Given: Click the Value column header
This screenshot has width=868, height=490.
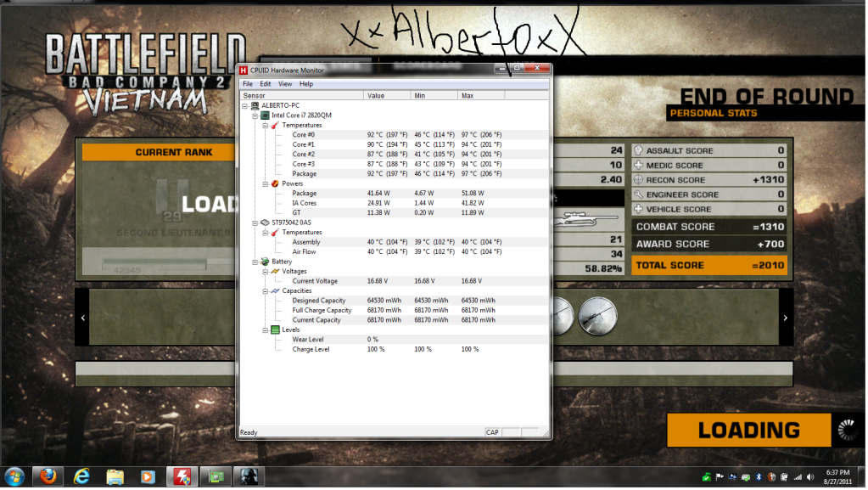Looking at the screenshot, I should (387, 96).
